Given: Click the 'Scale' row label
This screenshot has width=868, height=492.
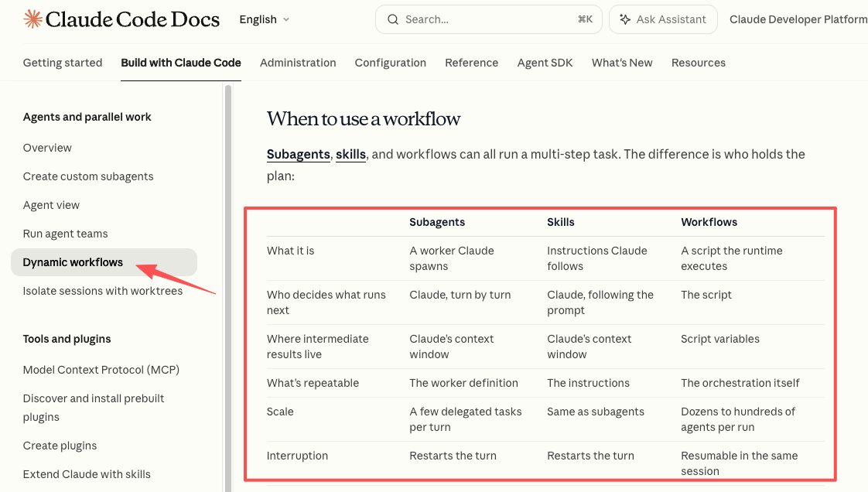Looking at the screenshot, I should click(x=280, y=412).
